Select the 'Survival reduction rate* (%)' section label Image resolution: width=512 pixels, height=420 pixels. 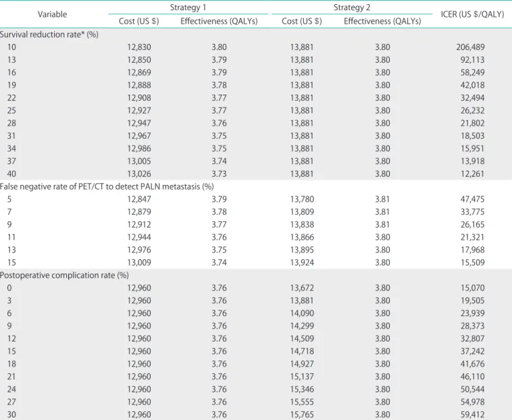click(49, 34)
